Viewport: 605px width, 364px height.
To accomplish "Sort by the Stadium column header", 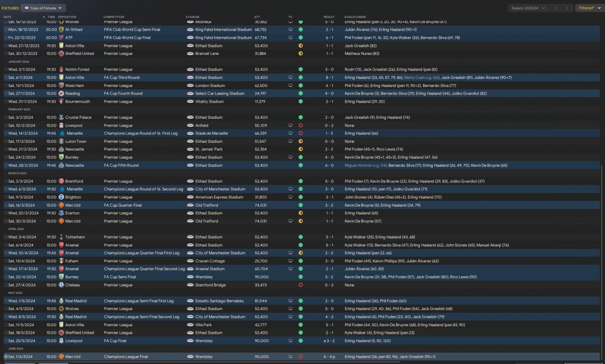I will coord(192,17).
